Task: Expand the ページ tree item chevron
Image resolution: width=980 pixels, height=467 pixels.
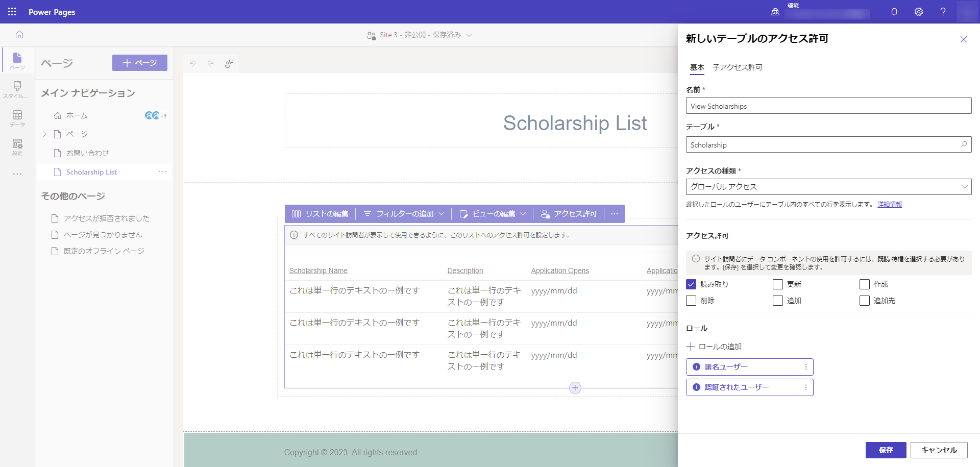Action: pyautogui.click(x=44, y=134)
